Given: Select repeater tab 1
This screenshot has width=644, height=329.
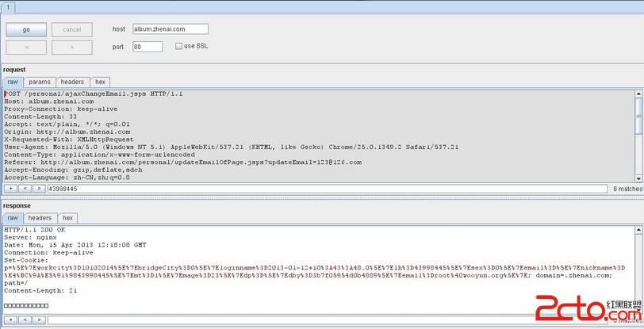Looking at the screenshot, I should 8,7.
